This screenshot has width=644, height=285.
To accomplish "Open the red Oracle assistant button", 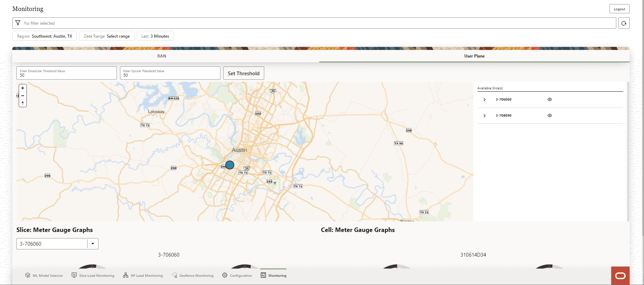I will pyautogui.click(x=620, y=275).
